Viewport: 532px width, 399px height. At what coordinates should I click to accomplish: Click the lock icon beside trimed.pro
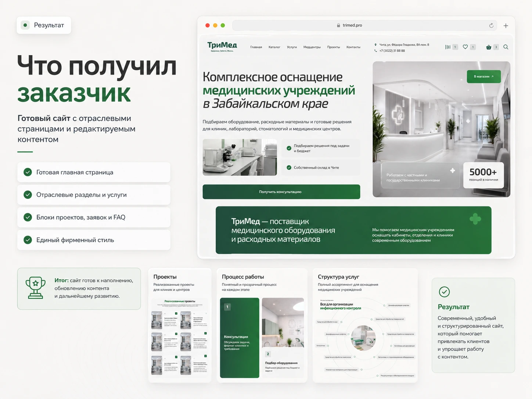click(338, 25)
